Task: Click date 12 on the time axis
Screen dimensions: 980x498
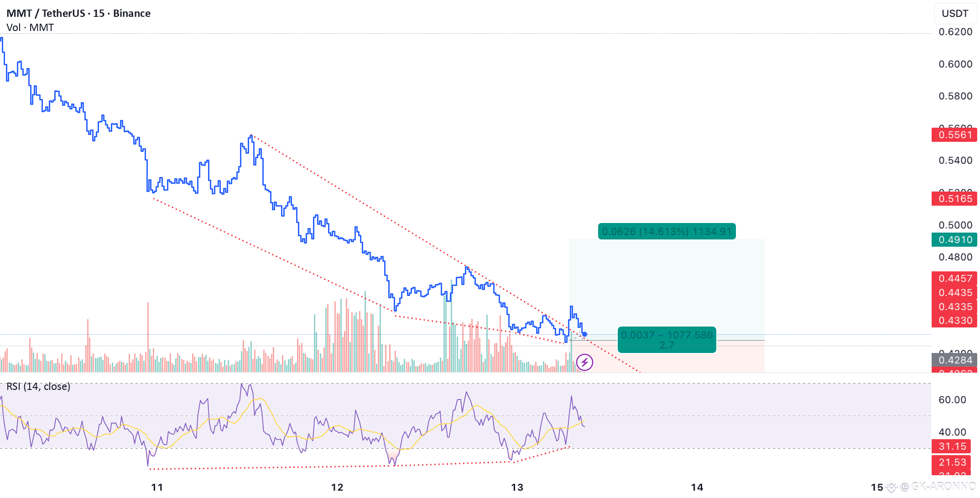Action: click(x=337, y=488)
